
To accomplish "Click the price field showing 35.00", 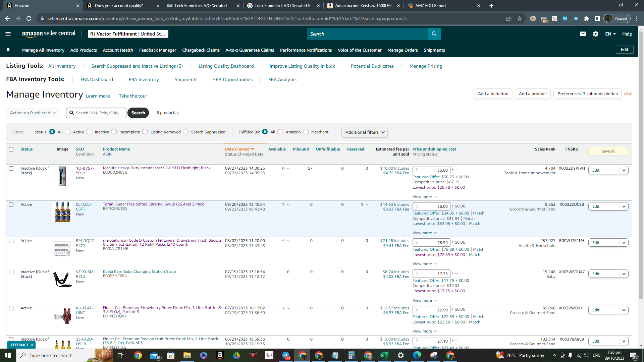I will tap(431, 170).
